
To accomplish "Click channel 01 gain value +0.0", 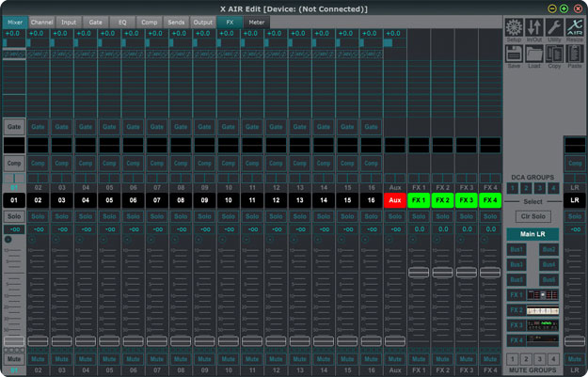I will [x=13, y=34].
